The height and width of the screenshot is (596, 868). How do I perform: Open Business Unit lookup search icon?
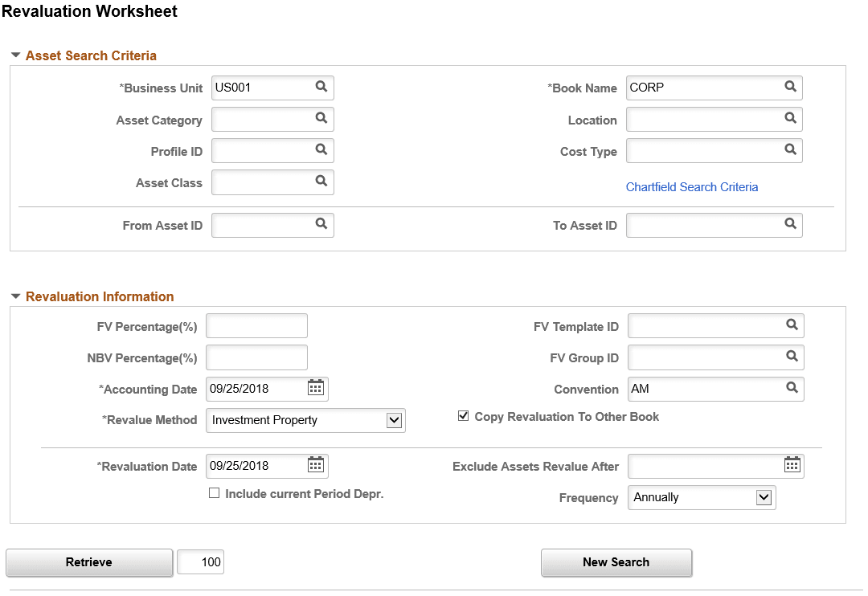click(321, 87)
